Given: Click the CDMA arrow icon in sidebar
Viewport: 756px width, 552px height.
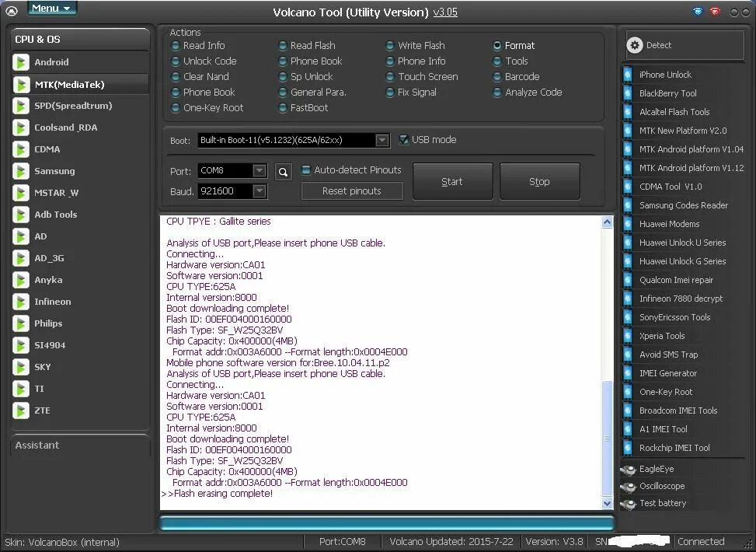Looking at the screenshot, I should click(x=21, y=149).
